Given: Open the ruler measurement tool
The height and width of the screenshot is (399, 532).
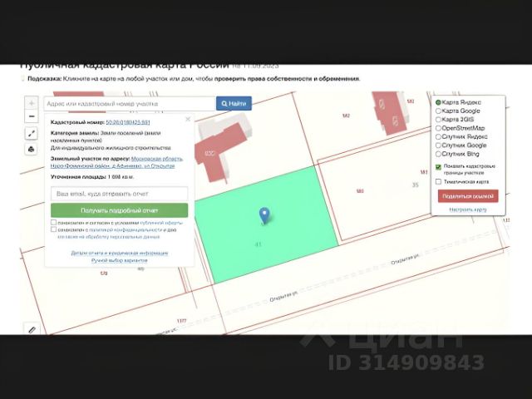Looking at the screenshot, I should click(32, 329).
